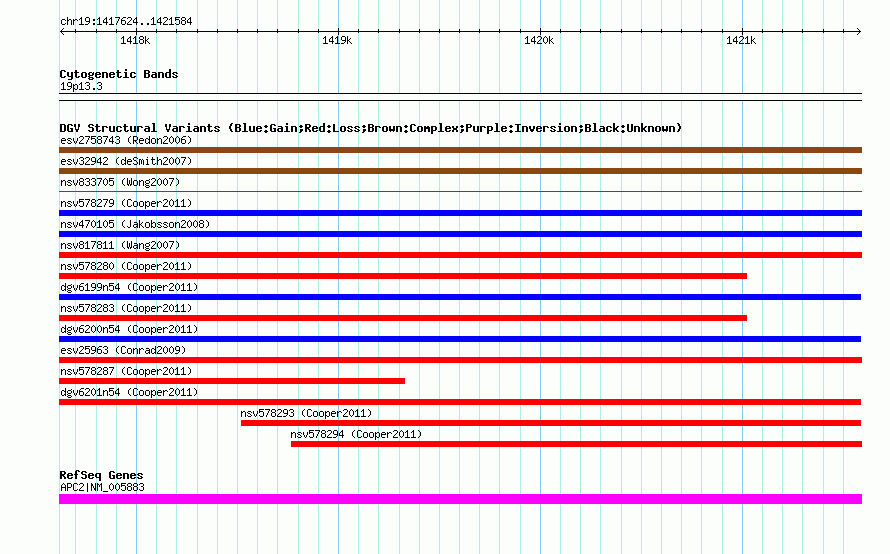Select the nsv817811 red loss bar
This screenshot has height=554, width=890.
pos(460,255)
